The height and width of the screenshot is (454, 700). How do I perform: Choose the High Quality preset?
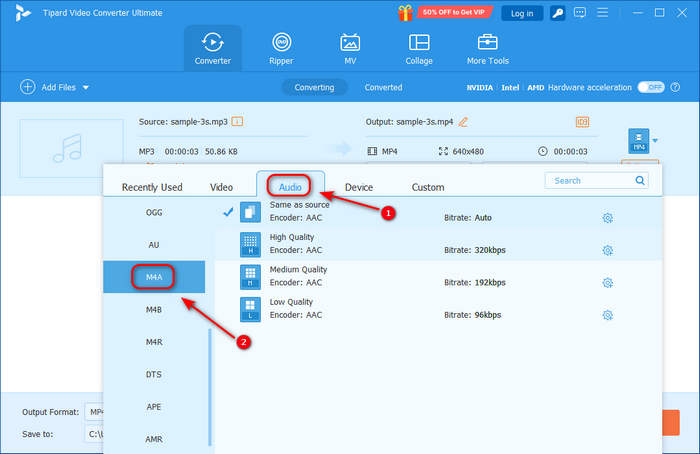pos(438,244)
